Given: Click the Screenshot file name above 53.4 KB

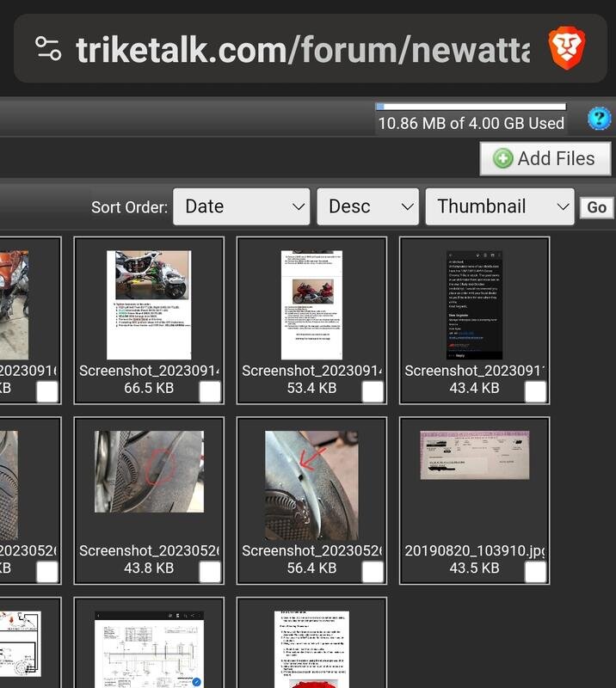Looking at the screenshot, I should coord(311,371).
